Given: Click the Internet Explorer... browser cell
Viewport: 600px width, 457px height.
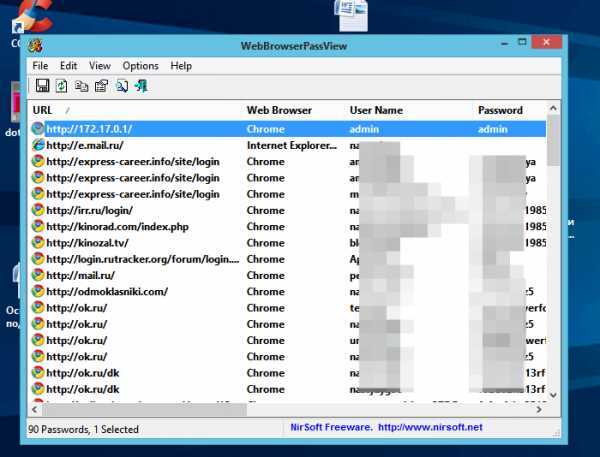Looking at the screenshot, I should click(x=292, y=145).
